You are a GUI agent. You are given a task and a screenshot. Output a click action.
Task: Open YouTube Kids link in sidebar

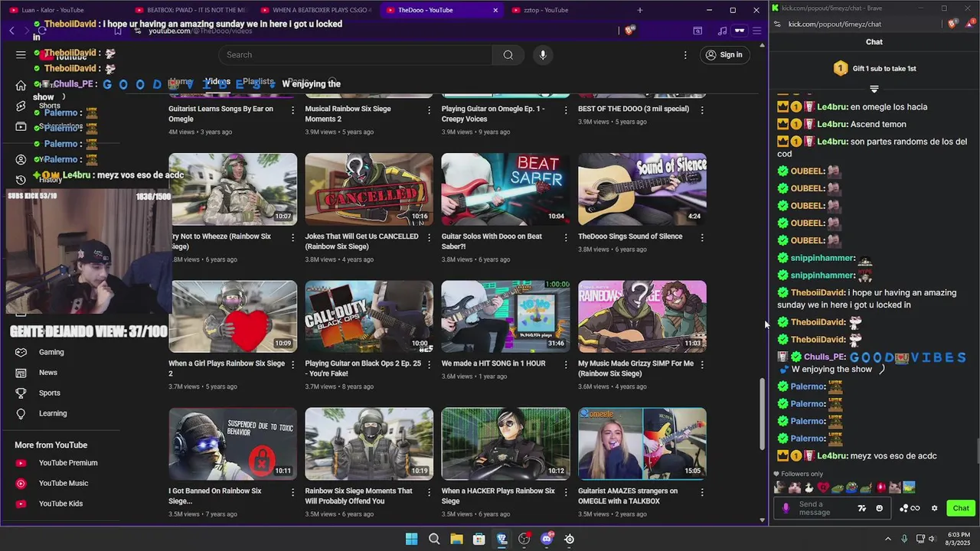[x=60, y=504]
